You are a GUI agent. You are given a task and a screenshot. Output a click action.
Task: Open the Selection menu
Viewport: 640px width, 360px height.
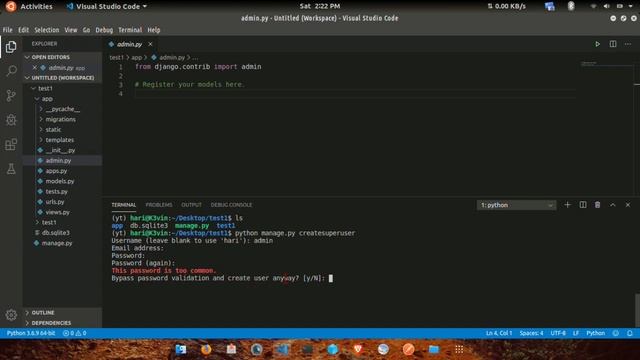pos(47,30)
